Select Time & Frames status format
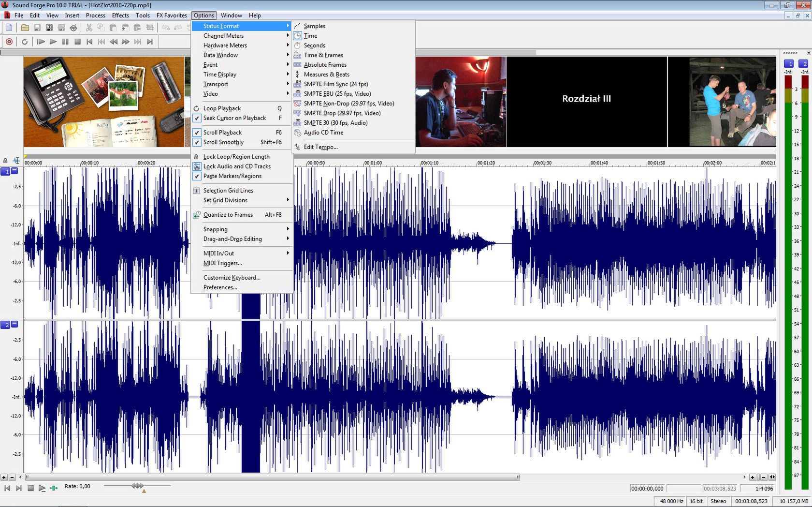Screen dimensions: 812x507 coord(353,55)
